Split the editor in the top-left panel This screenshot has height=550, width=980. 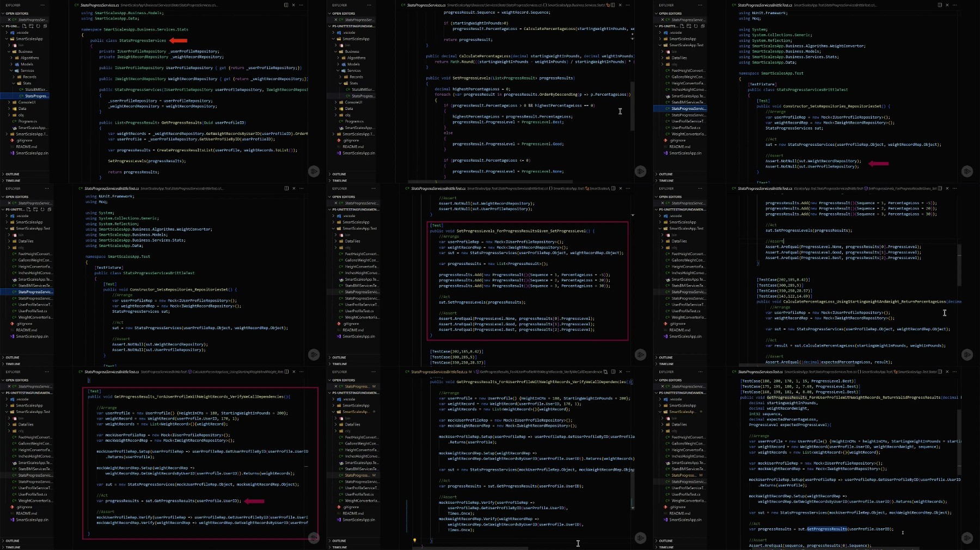click(x=286, y=5)
